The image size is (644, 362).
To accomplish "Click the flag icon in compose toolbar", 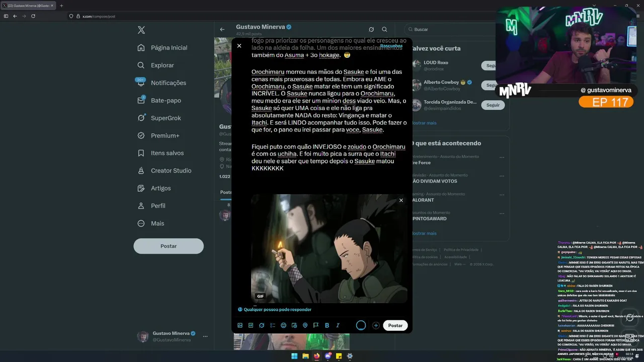I will [316, 325].
